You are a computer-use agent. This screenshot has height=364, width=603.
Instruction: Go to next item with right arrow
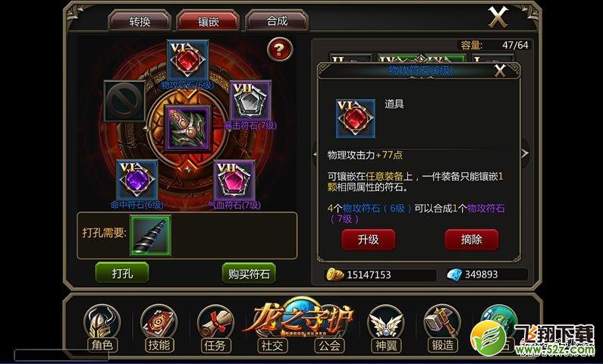click(525, 153)
